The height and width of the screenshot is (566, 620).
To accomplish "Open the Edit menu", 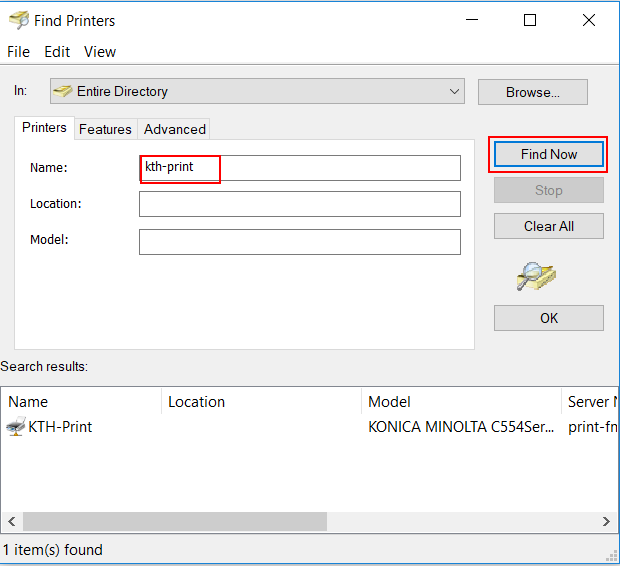I will tap(57, 52).
